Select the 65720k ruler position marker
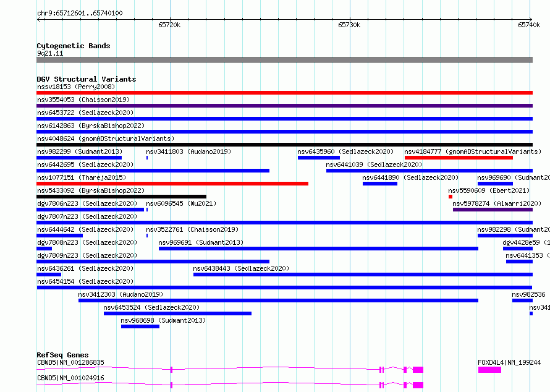 [x=169, y=25]
